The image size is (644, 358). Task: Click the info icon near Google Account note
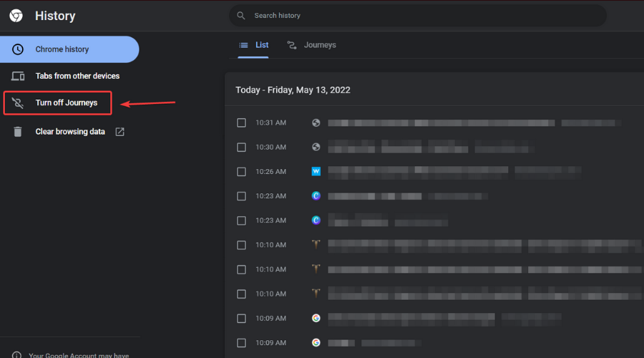[16, 355]
